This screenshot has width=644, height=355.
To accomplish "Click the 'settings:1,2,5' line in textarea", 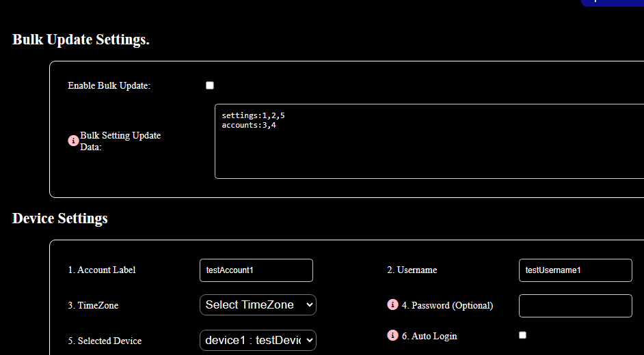I will pos(254,115).
